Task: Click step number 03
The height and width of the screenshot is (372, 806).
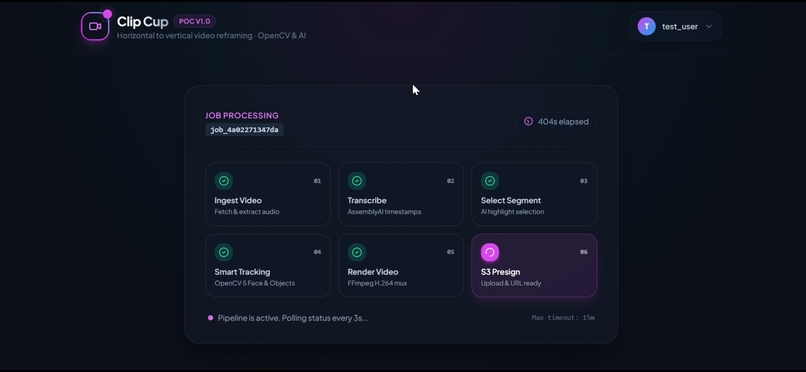Action: click(x=583, y=181)
